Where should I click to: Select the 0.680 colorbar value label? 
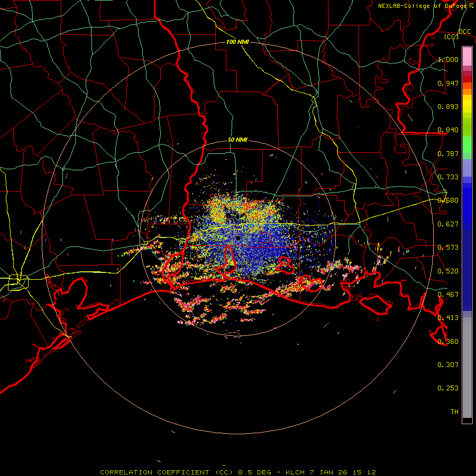tap(448, 200)
